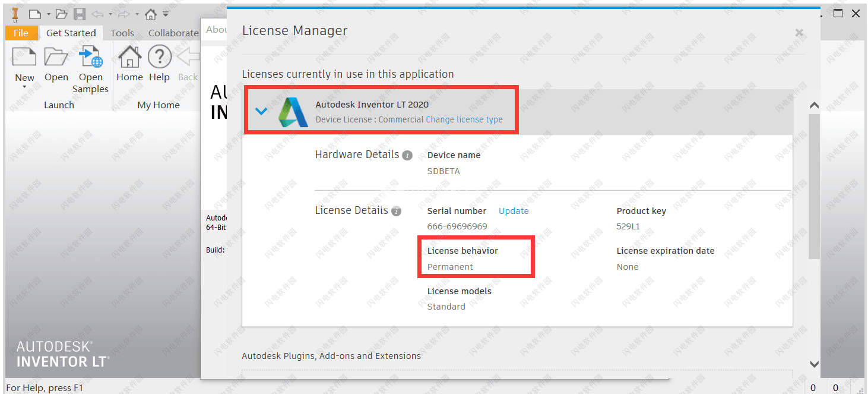Click the Back arrow in My Home panel
868x394 pixels.
pyautogui.click(x=188, y=64)
